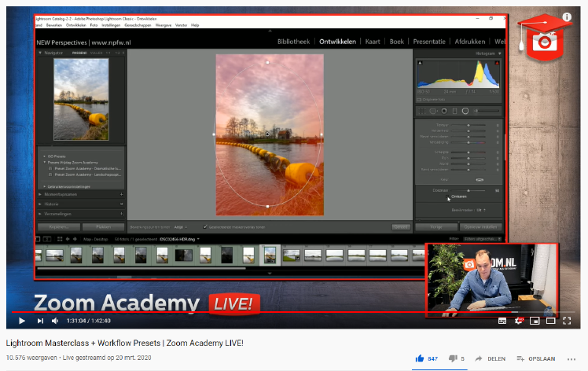Viewport: 588px width, 371px height.
Task: Click the Kopiëren button
Action: [59, 227]
